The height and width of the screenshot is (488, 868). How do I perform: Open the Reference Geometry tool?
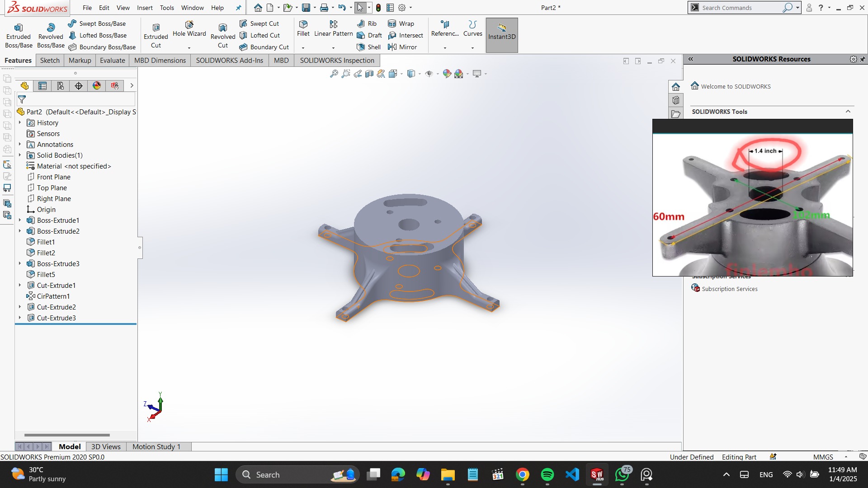(445, 28)
